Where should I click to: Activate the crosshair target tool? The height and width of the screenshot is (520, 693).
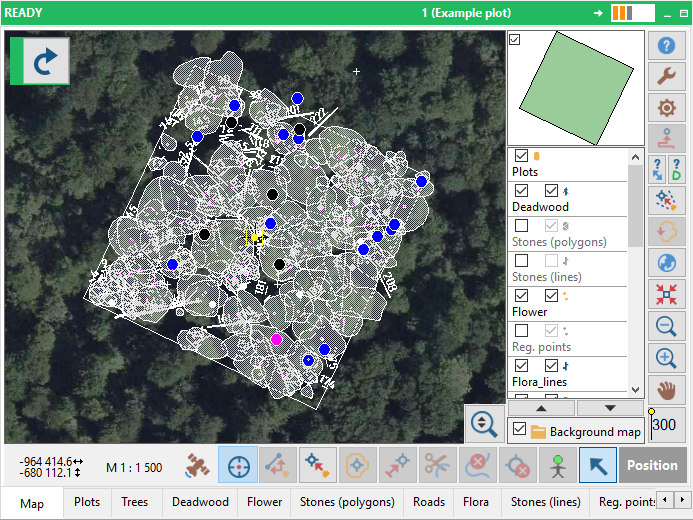click(238, 466)
